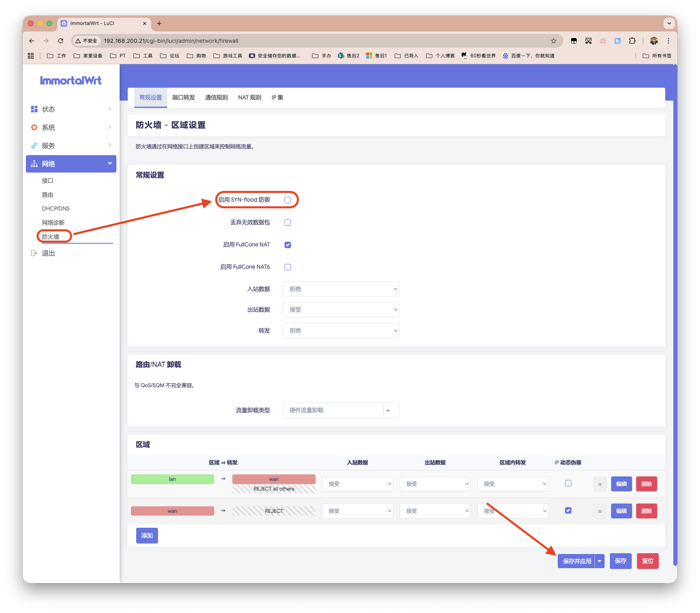700x613 pixels.
Task: Click the browser reload page icon
Action: (61, 41)
